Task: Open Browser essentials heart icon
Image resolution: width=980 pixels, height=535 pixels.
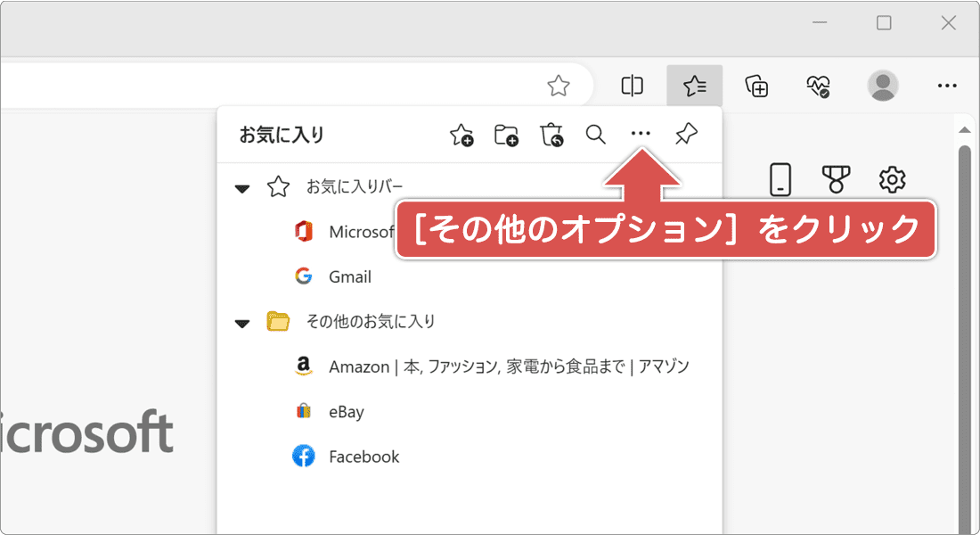Action: point(818,86)
